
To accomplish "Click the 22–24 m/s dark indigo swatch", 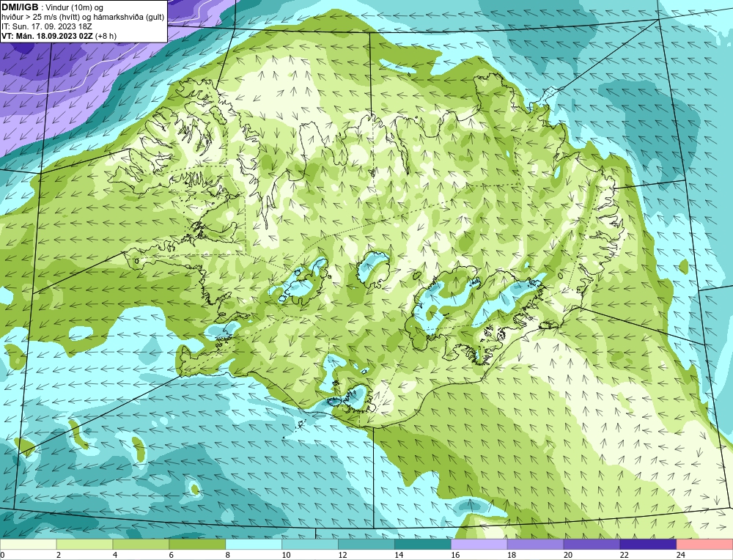I will coord(648,545).
